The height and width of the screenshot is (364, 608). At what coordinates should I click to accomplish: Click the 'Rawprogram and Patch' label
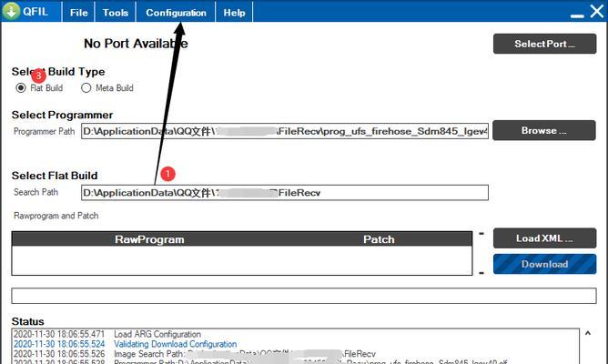[x=56, y=216]
